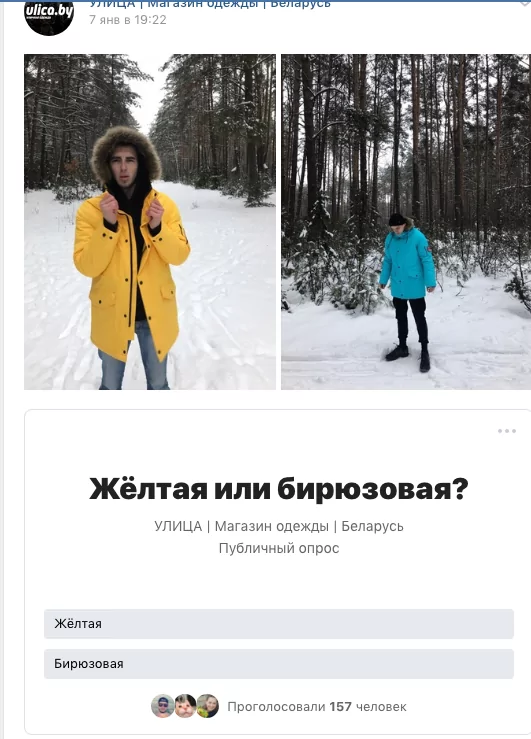Click the Публичный опрос label

278,548
